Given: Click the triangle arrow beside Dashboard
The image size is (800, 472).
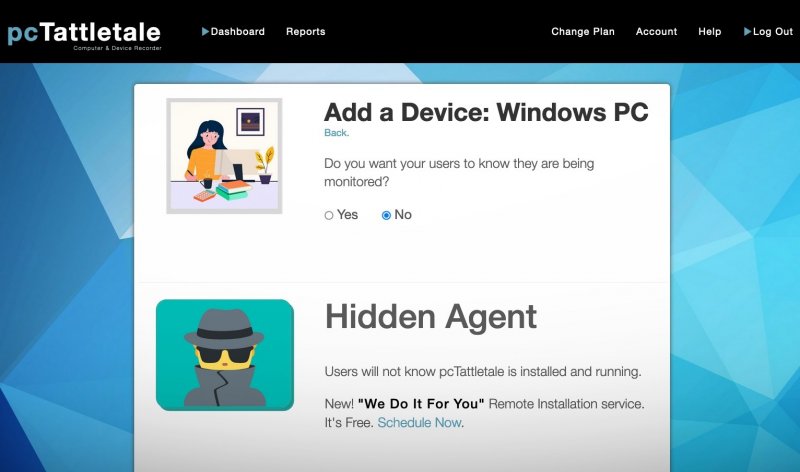Looking at the screenshot, I should (x=205, y=31).
